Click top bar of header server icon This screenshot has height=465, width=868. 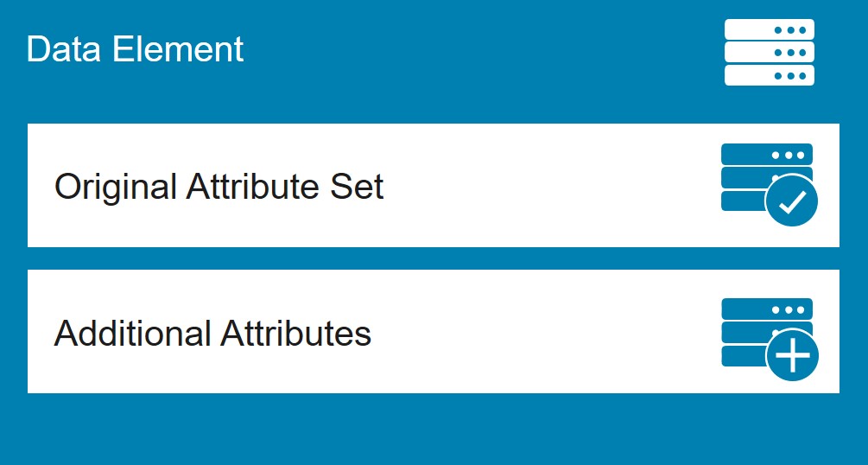770,29
